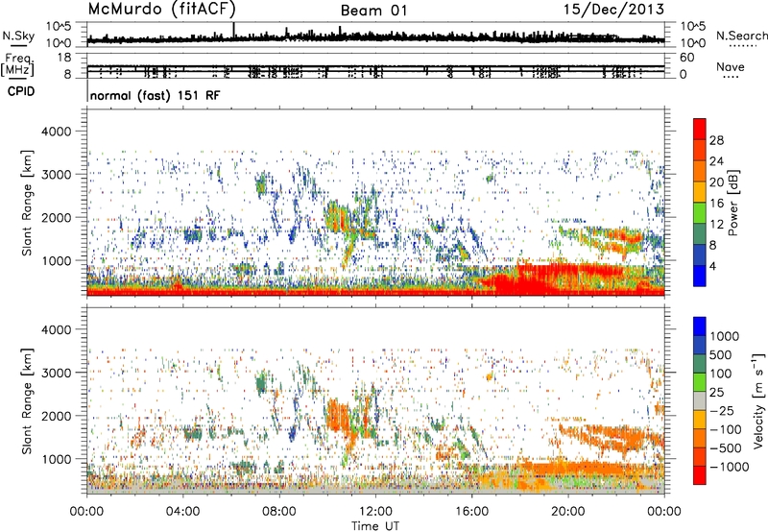The height and width of the screenshot is (532, 768).
Task: Click the '28' power colorbar value
Action: click(x=716, y=140)
